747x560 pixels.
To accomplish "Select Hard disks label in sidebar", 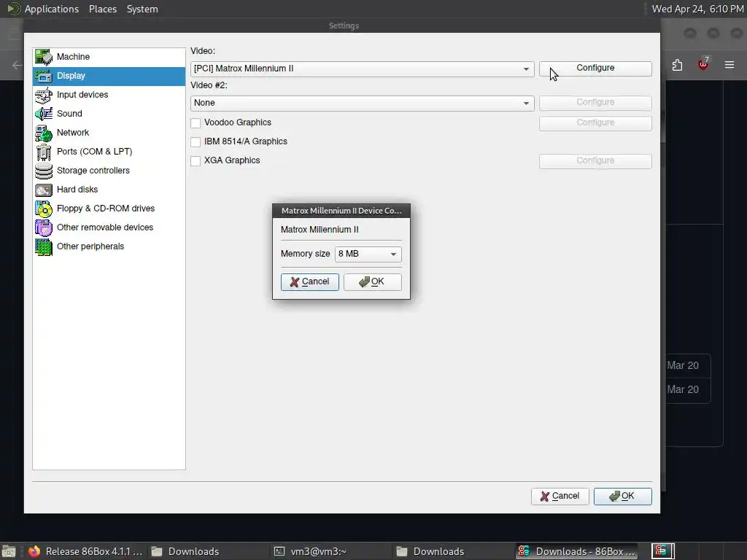I will point(77,190).
